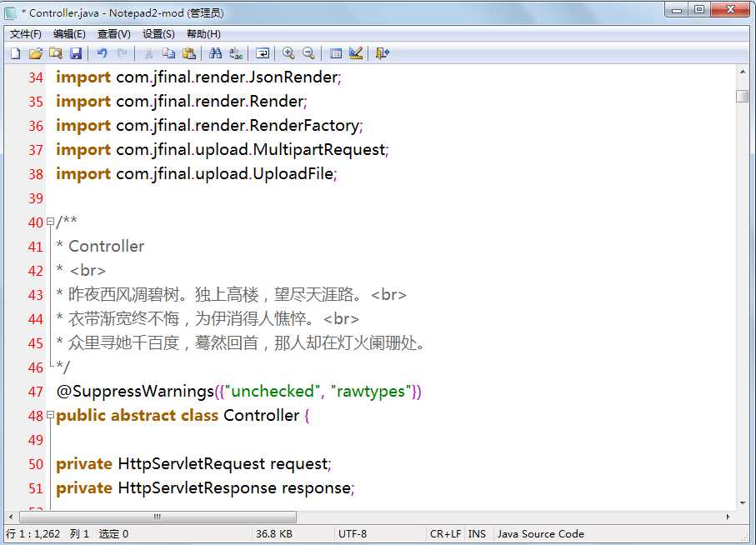Click the "unchecked" string literal
The image size is (756, 545).
273,391
